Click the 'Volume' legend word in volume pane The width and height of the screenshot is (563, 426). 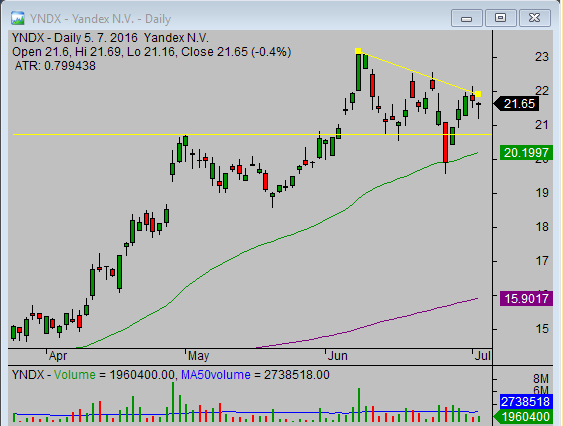pyautogui.click(x=75, y=375)
